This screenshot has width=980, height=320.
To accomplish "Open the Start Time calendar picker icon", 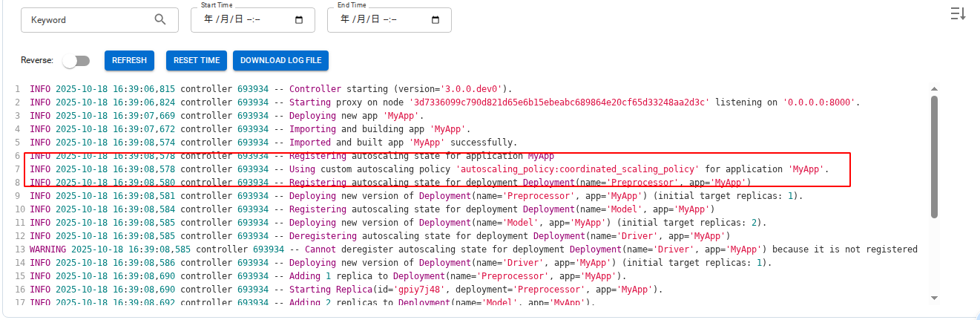I will click(x=299, y=20).
